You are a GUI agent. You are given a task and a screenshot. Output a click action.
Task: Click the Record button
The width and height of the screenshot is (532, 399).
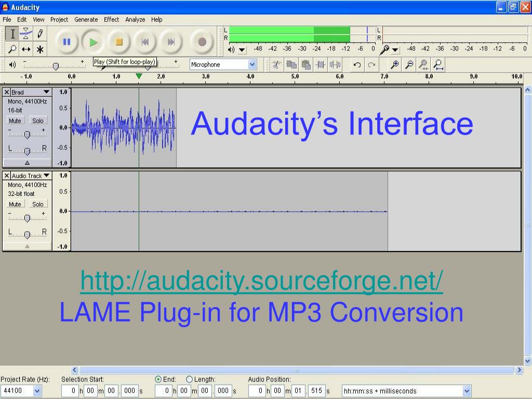coord(202,42)
